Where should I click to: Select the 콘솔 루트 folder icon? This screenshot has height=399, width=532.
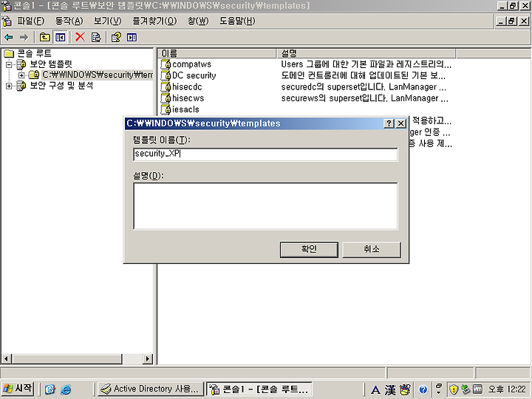click(x=9, y=54)
